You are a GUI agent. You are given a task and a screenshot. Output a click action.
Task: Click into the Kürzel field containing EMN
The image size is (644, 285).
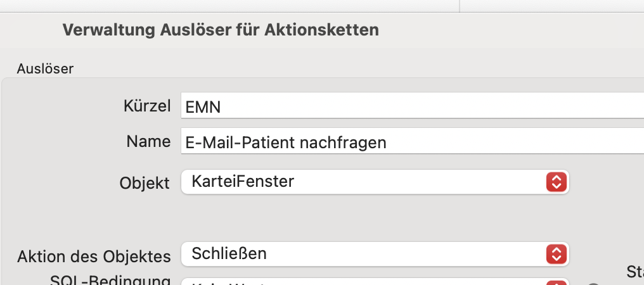click(413, 106)
